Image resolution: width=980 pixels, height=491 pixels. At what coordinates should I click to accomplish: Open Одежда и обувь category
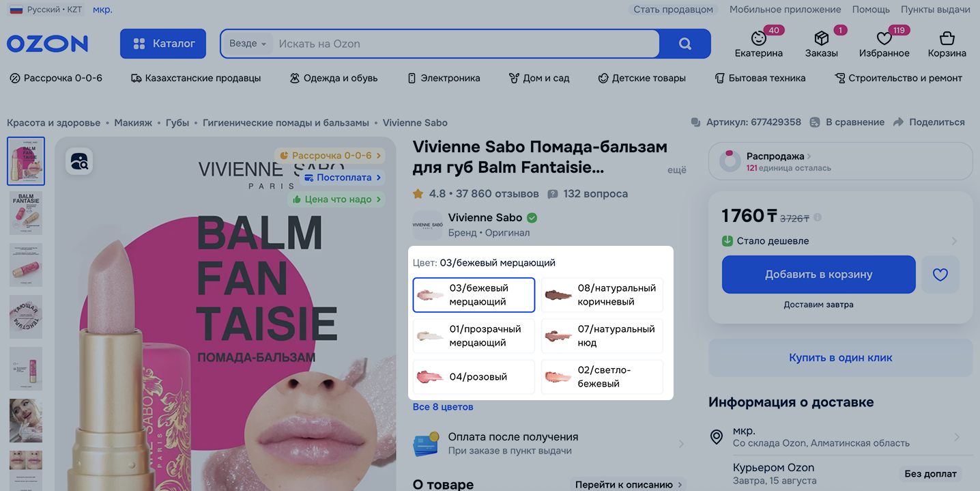tap(334, 78)
